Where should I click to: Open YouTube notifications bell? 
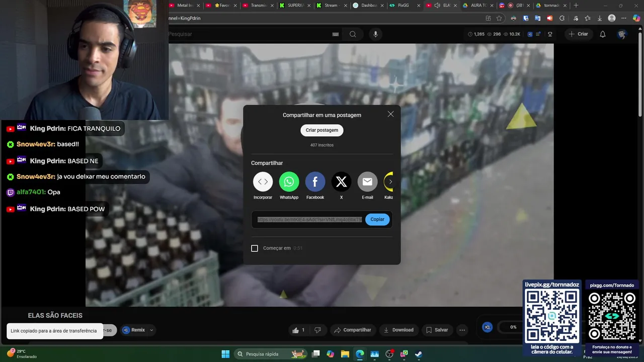pos(603,34)
